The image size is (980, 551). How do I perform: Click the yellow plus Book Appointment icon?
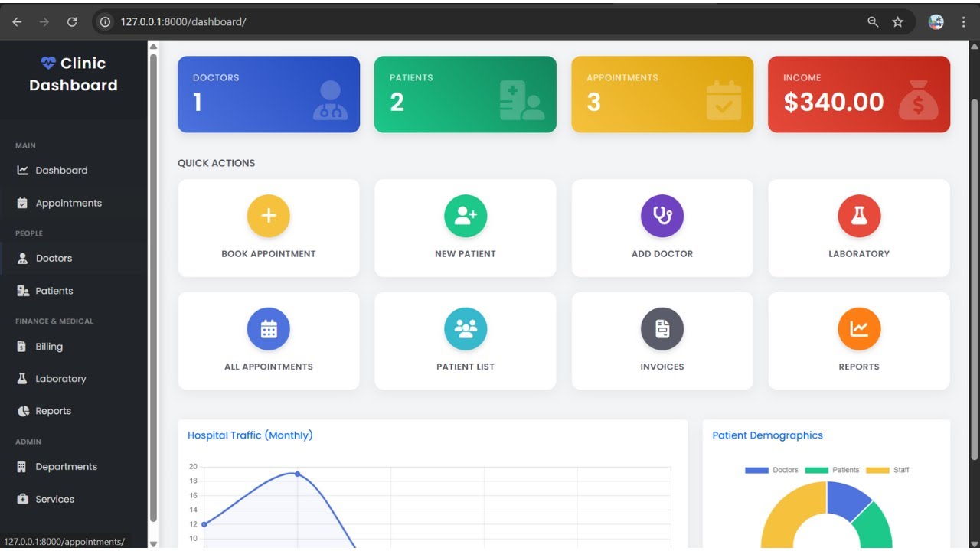point(269,216)
